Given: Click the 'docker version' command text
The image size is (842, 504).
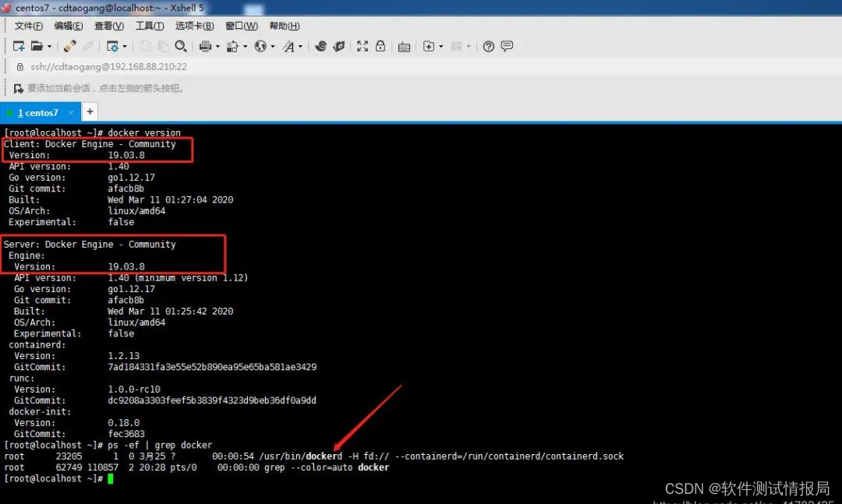Looking at the screenshot, I should point(144,132).
